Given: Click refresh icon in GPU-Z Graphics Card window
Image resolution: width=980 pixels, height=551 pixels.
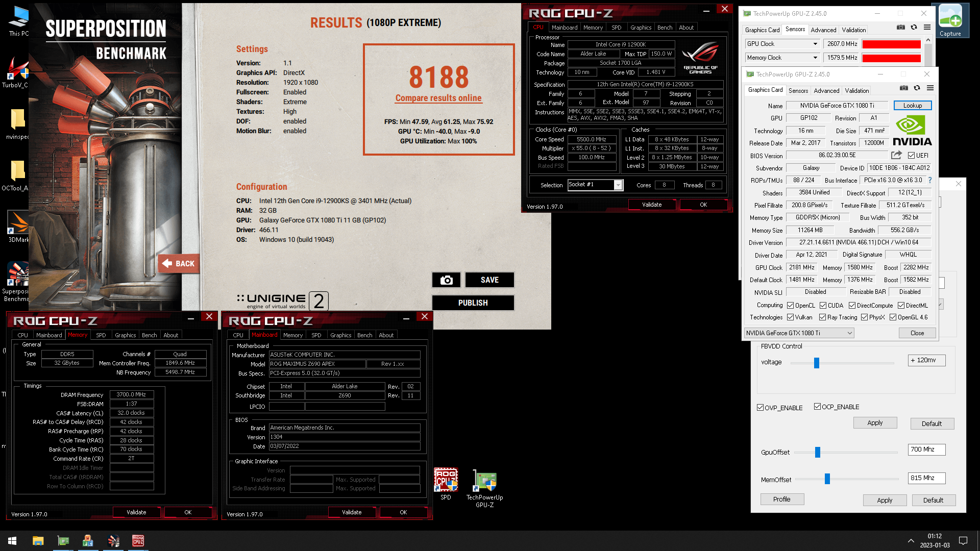Looking at the screenshot, I should (x=917, y=88).
